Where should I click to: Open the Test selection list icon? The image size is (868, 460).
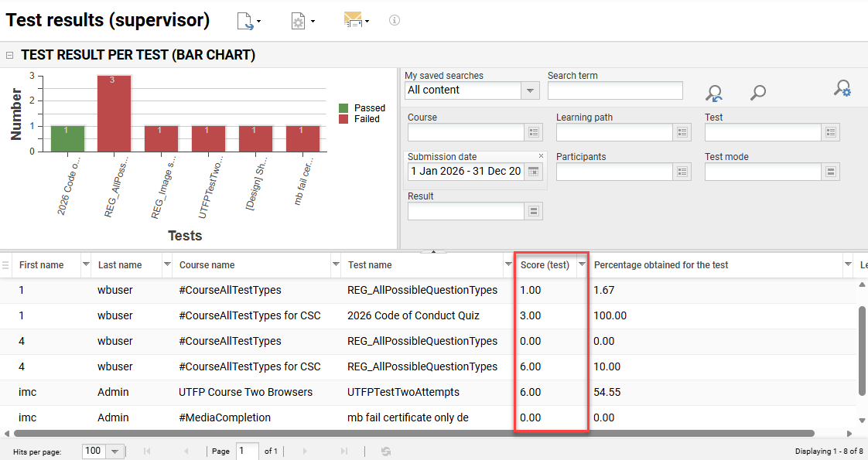point(830,132)
